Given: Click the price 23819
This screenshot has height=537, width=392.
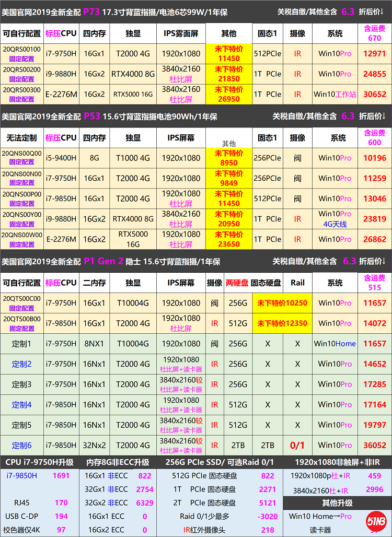Looking at the screenshot, I should [x=375, y=219].
